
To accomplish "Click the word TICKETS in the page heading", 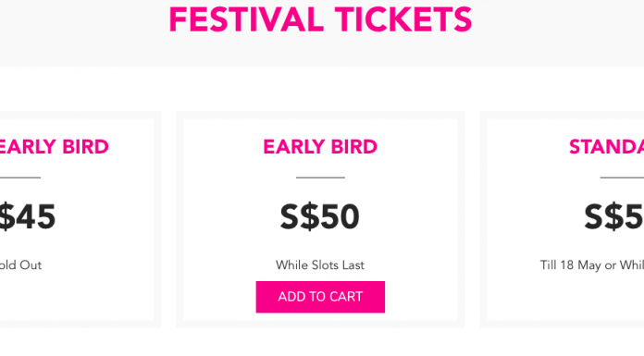I will [x=403, y=19].
